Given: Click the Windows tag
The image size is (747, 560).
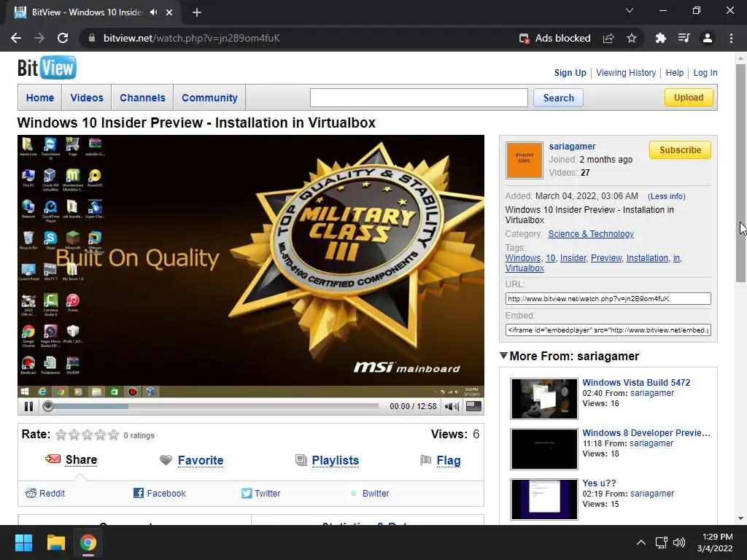Looking at the screenshot, I should (523, 257).
